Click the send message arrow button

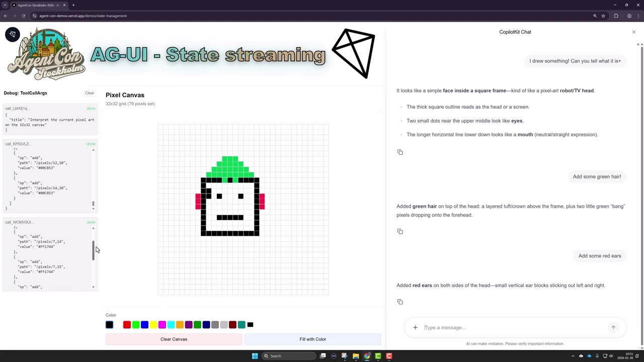pyautogui.click(x=613, y=327)
